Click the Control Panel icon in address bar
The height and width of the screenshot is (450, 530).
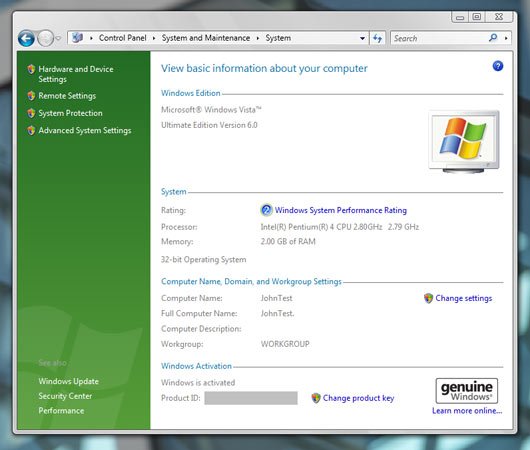77,38
